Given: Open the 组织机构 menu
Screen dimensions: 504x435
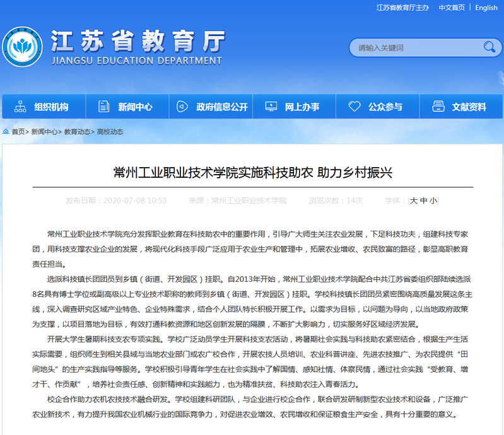Looking at the screenshot, I should coord(44,107).
